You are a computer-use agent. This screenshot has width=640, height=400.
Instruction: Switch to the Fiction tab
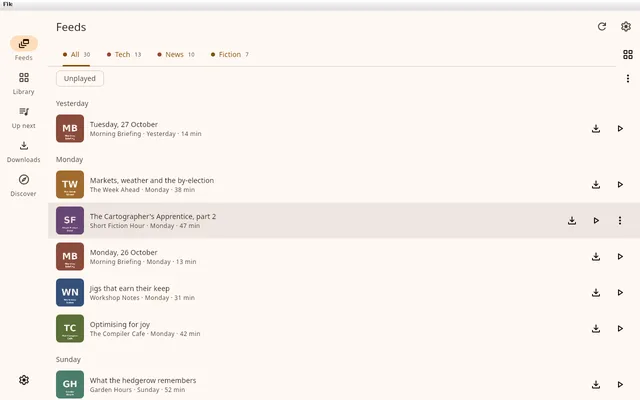pyautogui.click(x=229, y=55)
